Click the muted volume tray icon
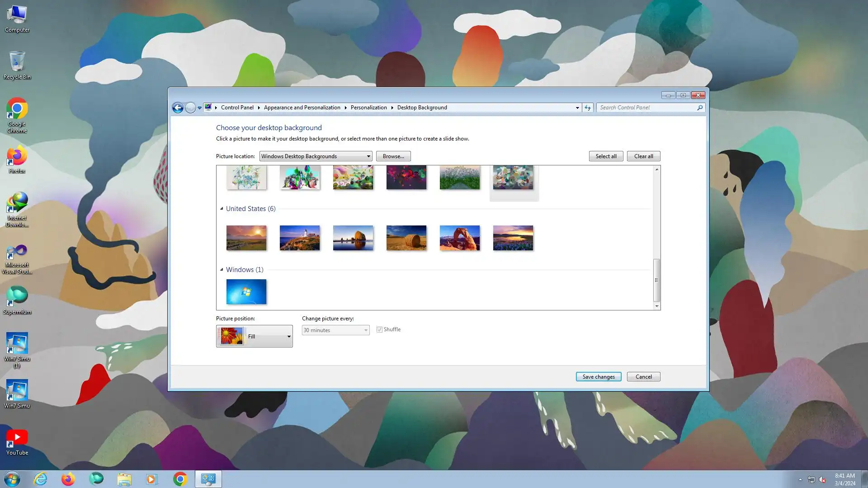Viewport: 868px width, 488px height. (822, 479)
